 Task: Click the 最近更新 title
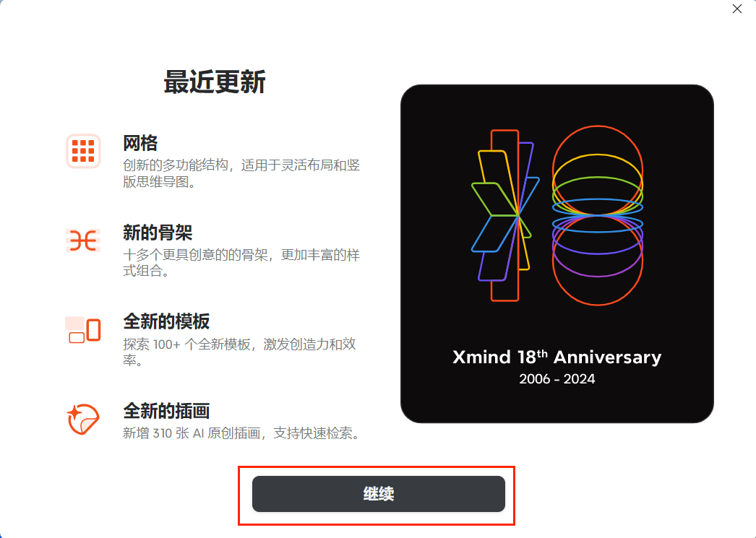click(215, 82)
